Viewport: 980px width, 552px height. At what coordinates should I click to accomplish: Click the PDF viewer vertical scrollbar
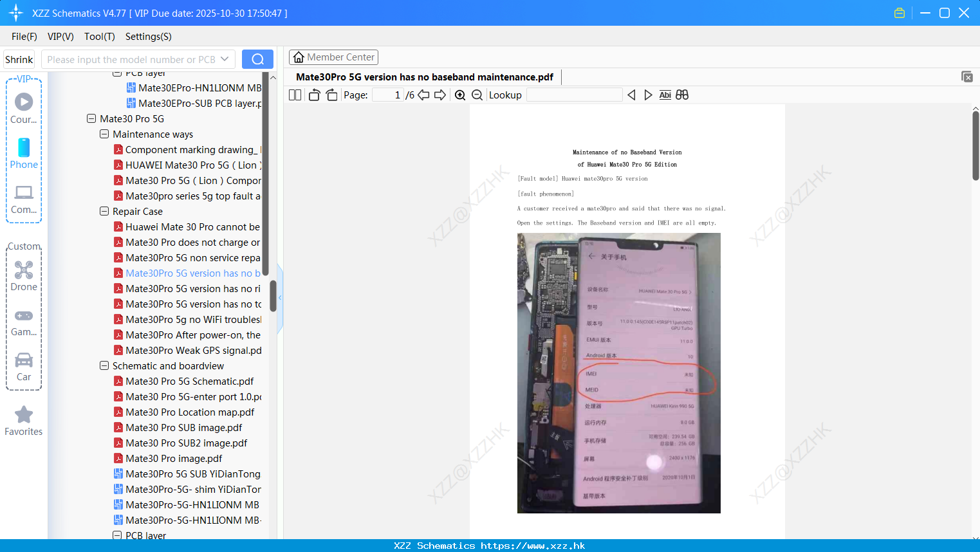pos(975,145)
